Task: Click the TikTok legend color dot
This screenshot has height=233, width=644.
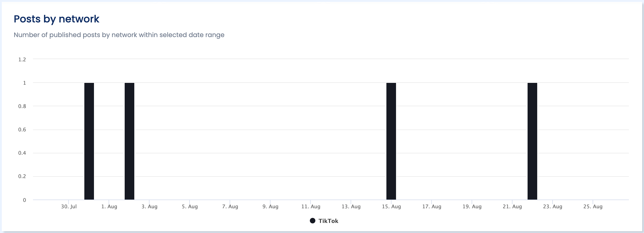Action: [x=313, y=220]
